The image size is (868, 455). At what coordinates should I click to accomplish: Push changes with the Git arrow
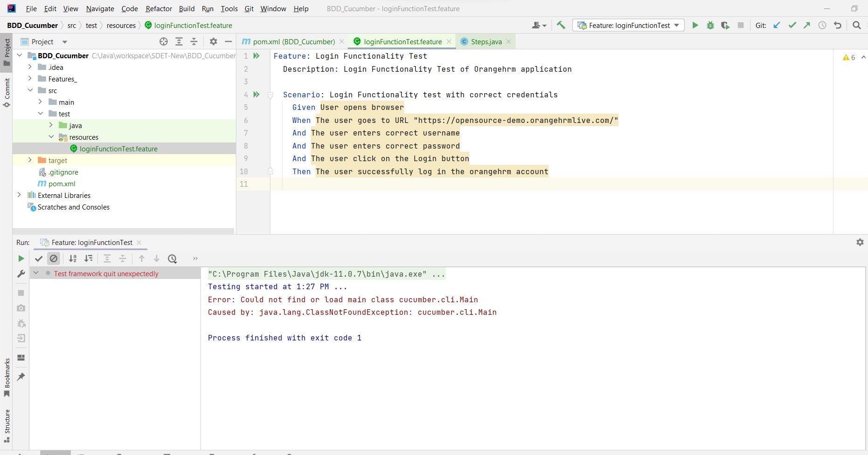click(807, 25)
